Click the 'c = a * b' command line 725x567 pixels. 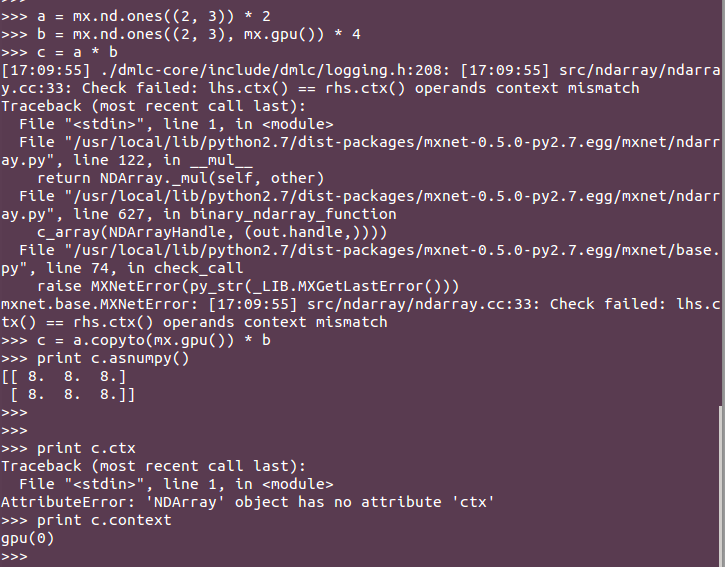[x=59, y=52]
